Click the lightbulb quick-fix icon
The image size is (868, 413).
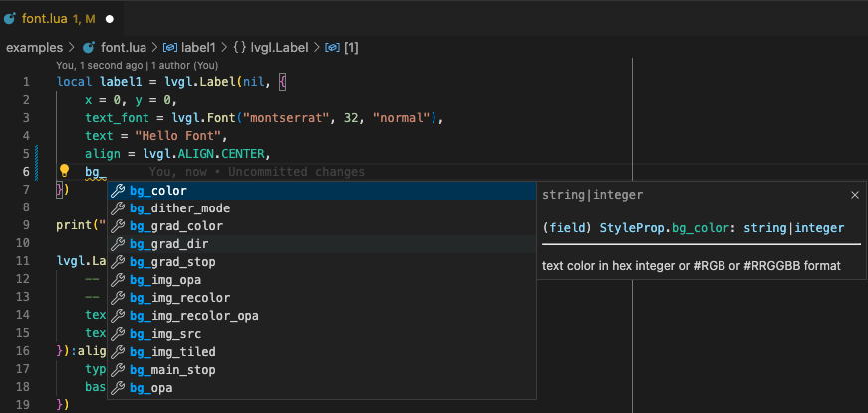point(64,172)
